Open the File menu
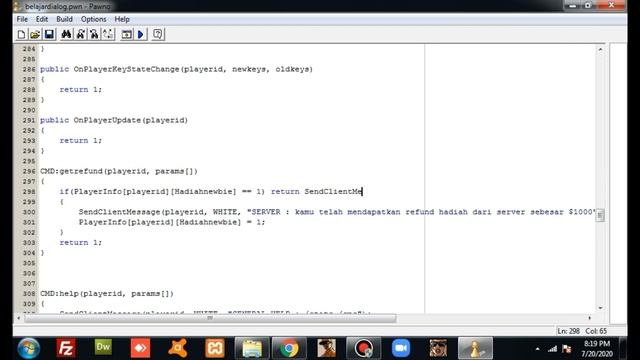 (22, 19)
